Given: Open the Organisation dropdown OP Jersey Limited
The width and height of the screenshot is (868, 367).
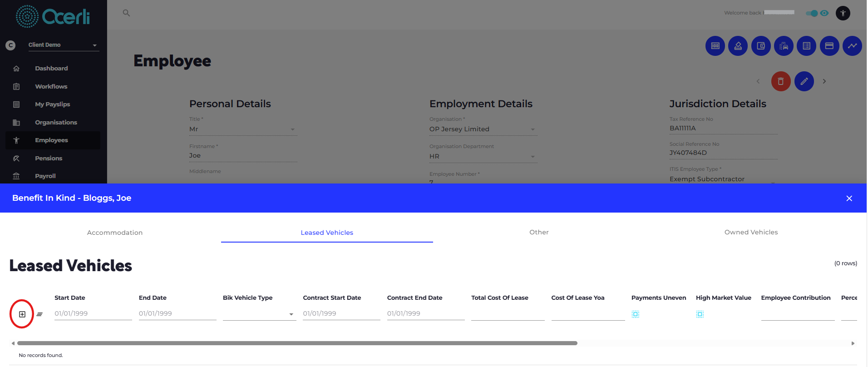Looking at the screenshot, I should pyautogui.click(x=483, y=129).
